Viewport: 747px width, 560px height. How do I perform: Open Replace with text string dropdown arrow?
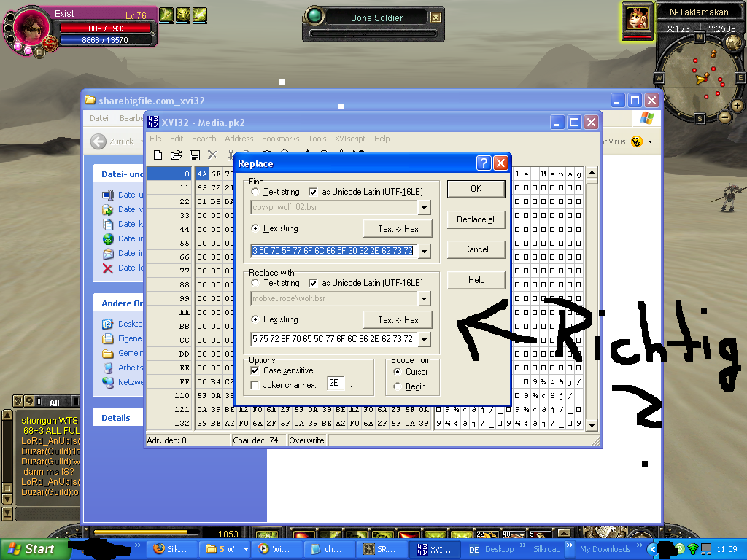[424, 298]
